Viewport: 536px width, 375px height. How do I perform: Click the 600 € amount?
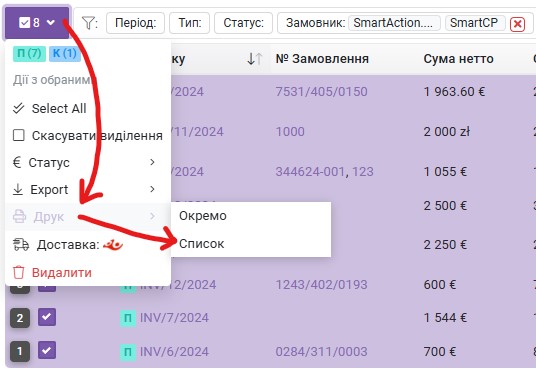click(440, 285)
